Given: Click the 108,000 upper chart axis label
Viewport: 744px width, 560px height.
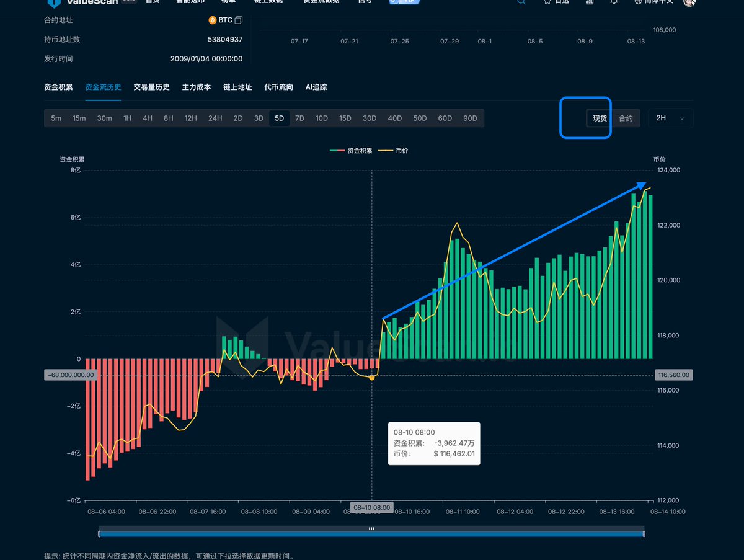Looking at the screenshot, I should coord(665,30).
